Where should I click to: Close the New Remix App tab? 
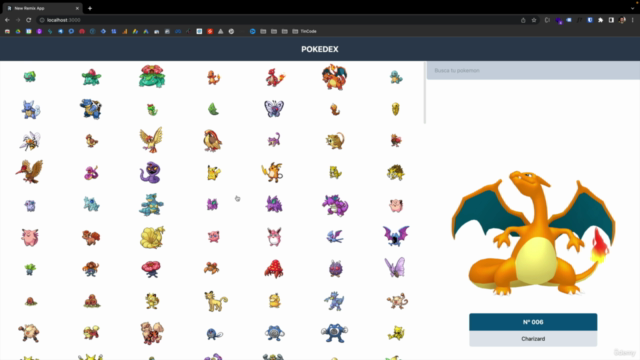click(x=77, y=8)
